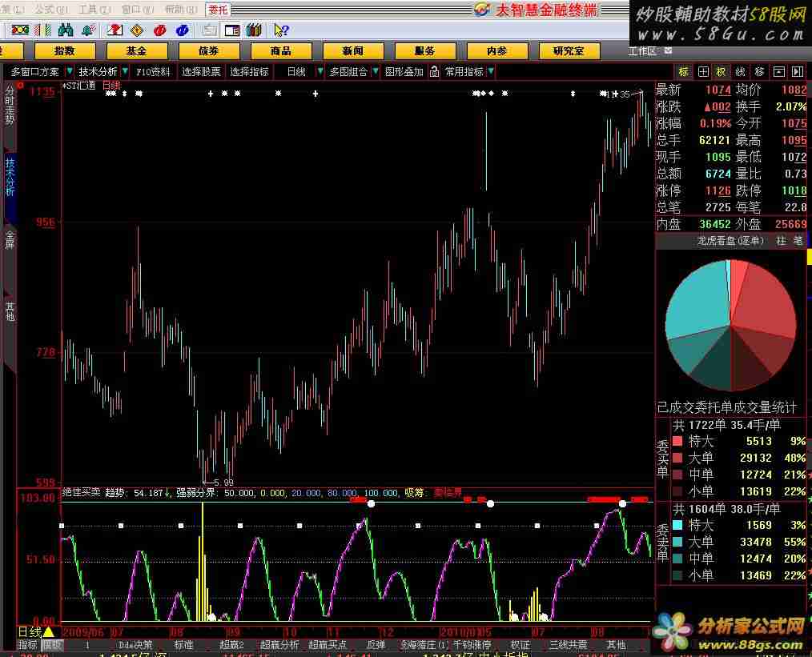Click the envelope question-mark icon

(115, 30)
